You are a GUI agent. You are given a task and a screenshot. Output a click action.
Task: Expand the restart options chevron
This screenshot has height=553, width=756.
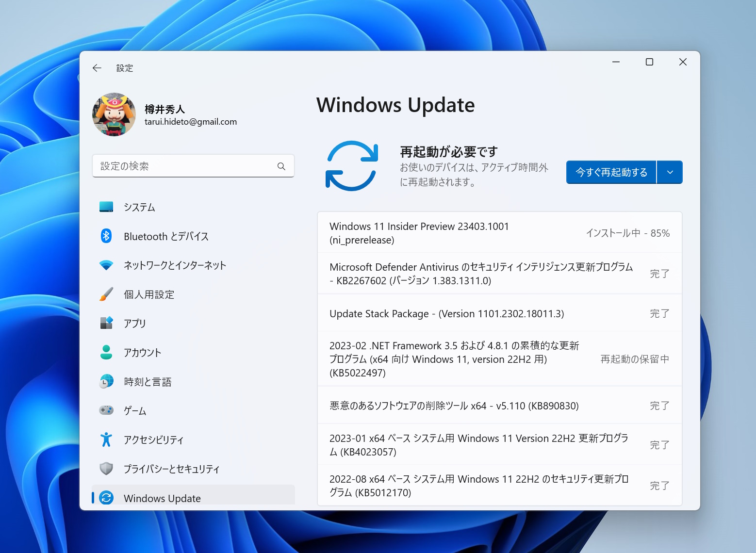(670, 172)
